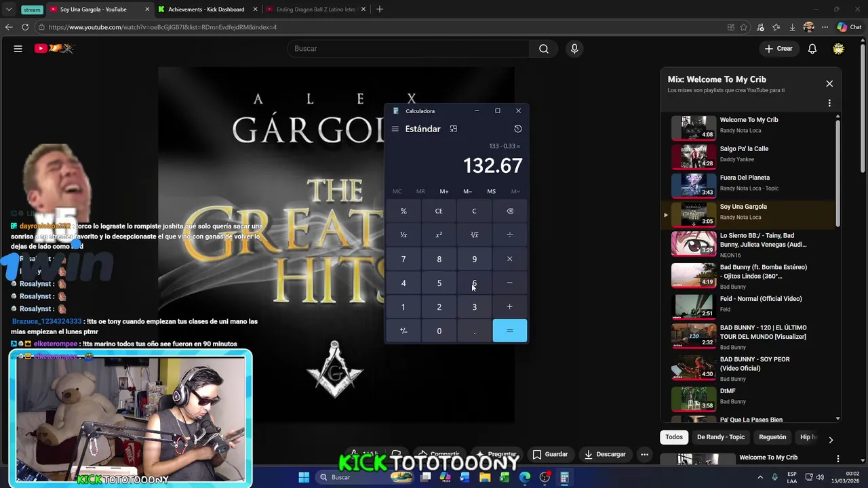The image size is (868, 488).
Task: Open the calculator navigation hamburger menu
Action: [x=395, y=129]
